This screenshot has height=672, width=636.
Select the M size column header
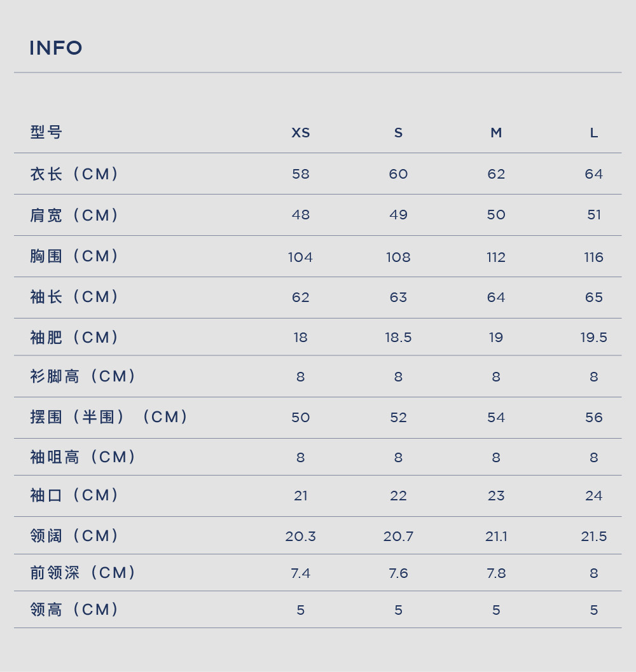(x=496, y=133)
